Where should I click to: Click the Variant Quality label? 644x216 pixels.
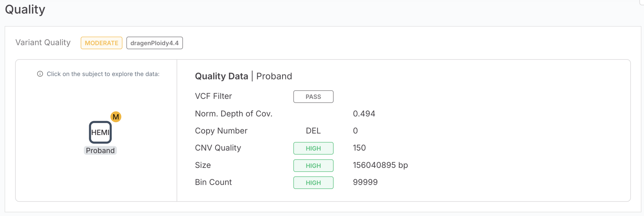[43, 43]
